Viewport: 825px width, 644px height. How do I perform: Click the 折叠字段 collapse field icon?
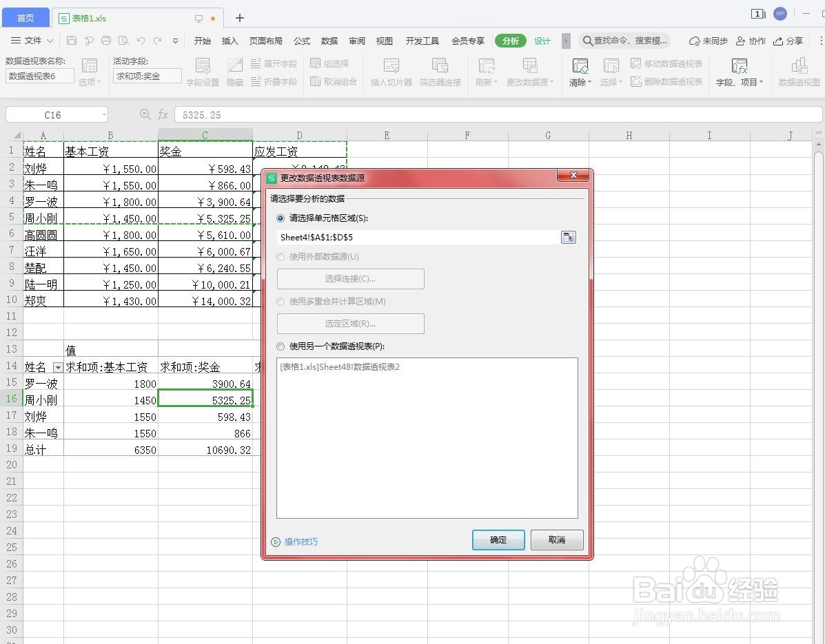[256, 81]
